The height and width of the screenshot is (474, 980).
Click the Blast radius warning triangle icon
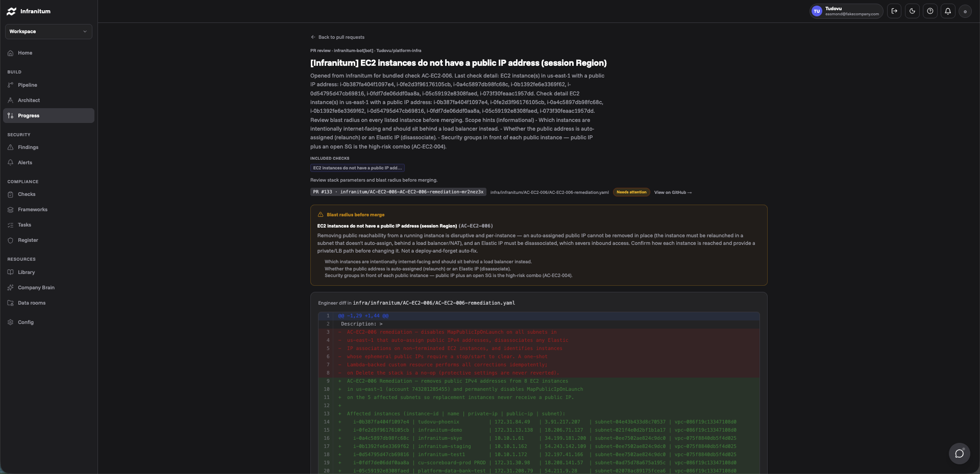321,215
